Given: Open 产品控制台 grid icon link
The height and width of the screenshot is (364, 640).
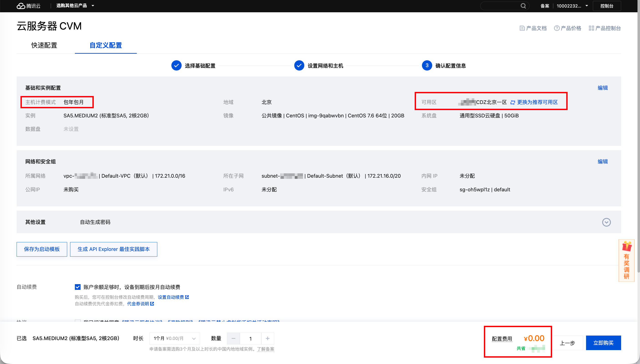Looking at the screenshot, I should [x=591, y=28].
